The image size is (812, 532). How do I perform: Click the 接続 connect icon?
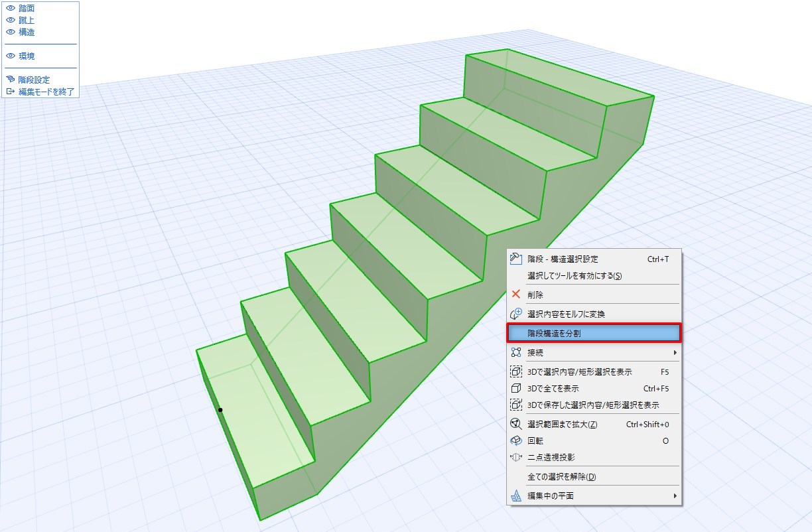click(516, 352)
